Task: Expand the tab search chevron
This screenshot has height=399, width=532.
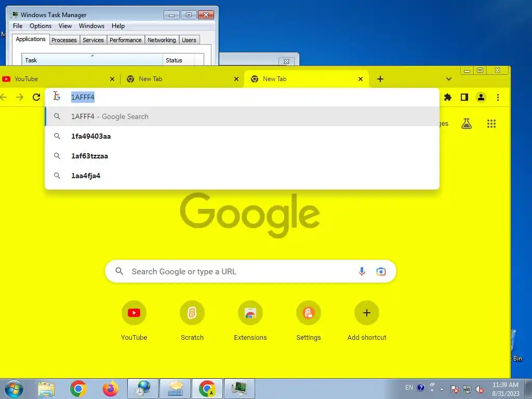Action: pyautogui.click(x=449, y=79)
